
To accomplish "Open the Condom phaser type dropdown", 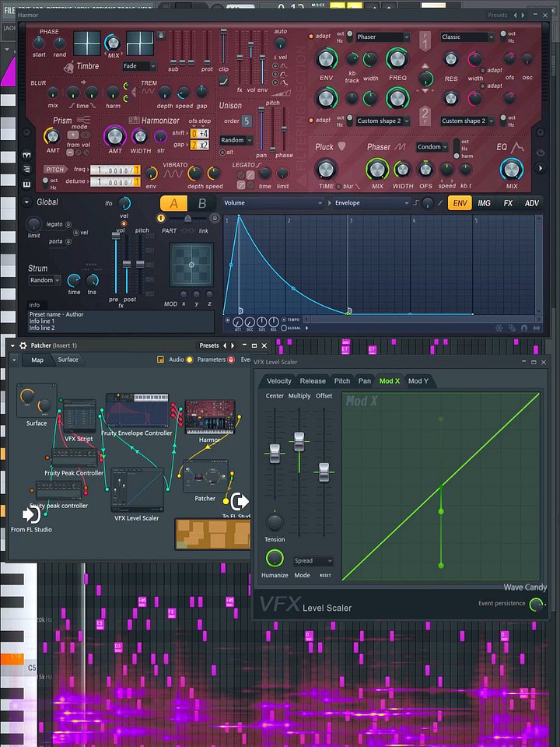I will [x=432, y=147].
